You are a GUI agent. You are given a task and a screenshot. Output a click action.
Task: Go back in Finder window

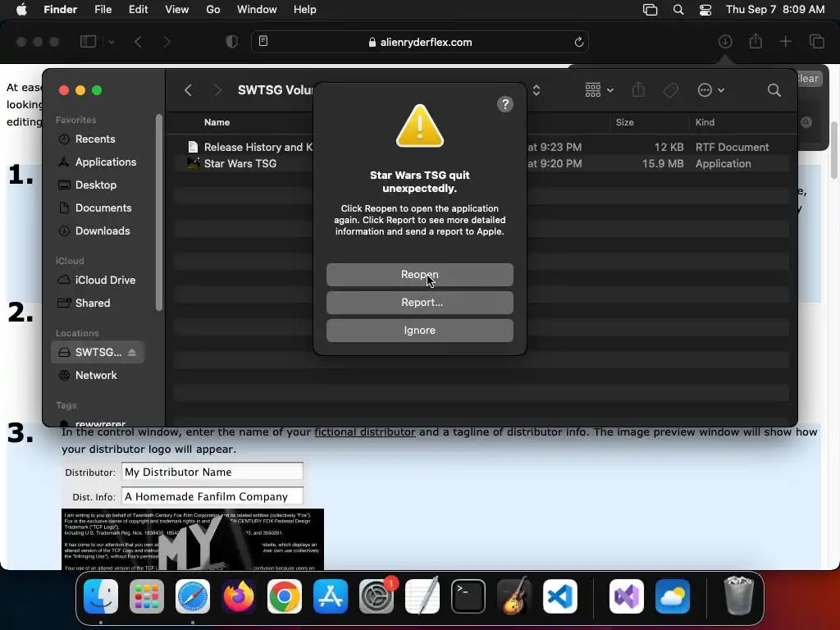(188, 90)
